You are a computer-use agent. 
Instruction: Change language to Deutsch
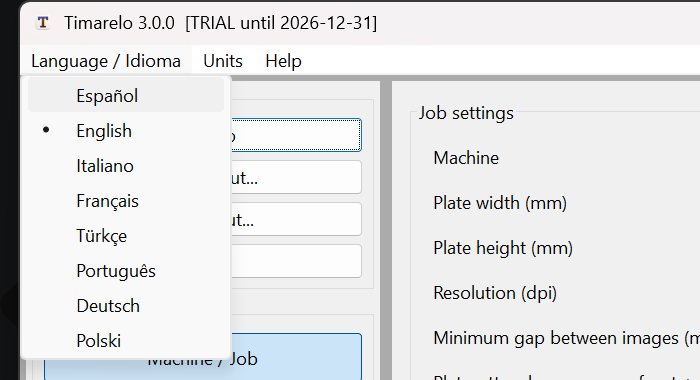(x=126, y=306)
